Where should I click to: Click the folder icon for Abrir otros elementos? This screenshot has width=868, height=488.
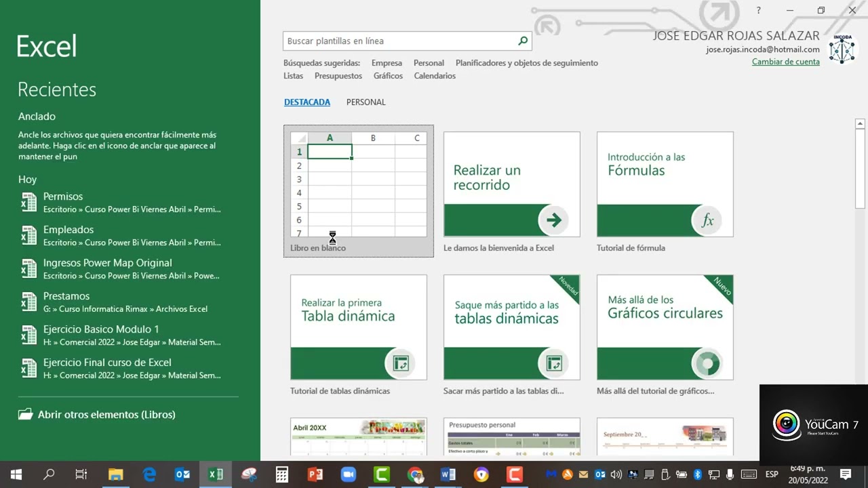coord(26,415)
